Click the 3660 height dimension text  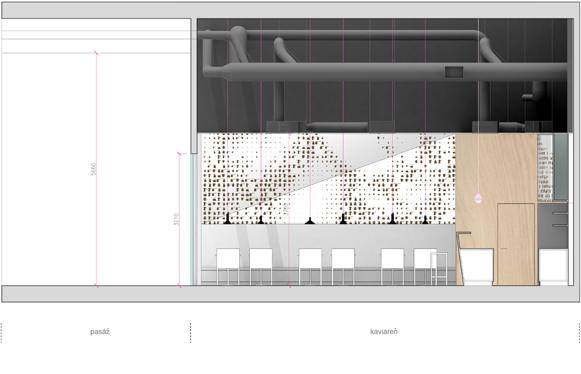(x=94, y=169)
